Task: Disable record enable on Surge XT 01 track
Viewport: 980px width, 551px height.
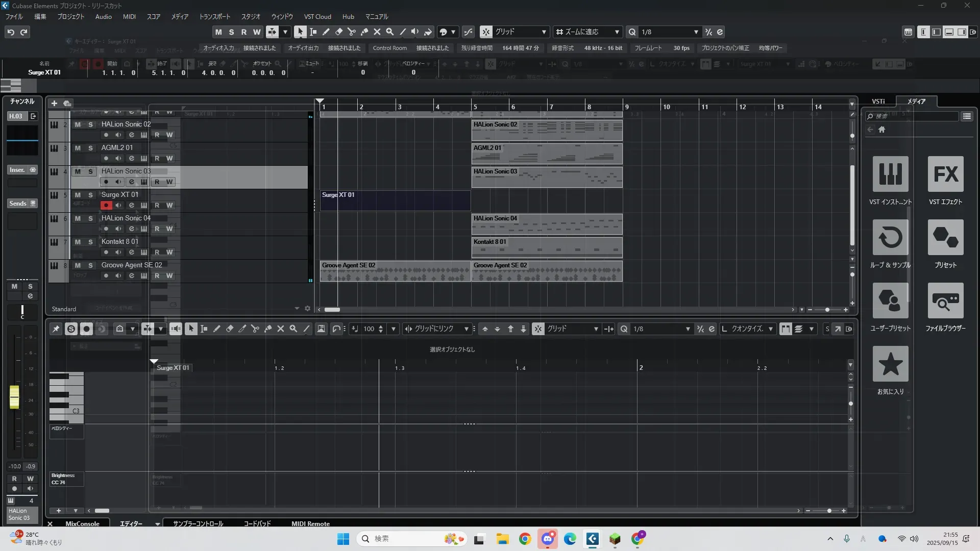Action: coord(106,205)
